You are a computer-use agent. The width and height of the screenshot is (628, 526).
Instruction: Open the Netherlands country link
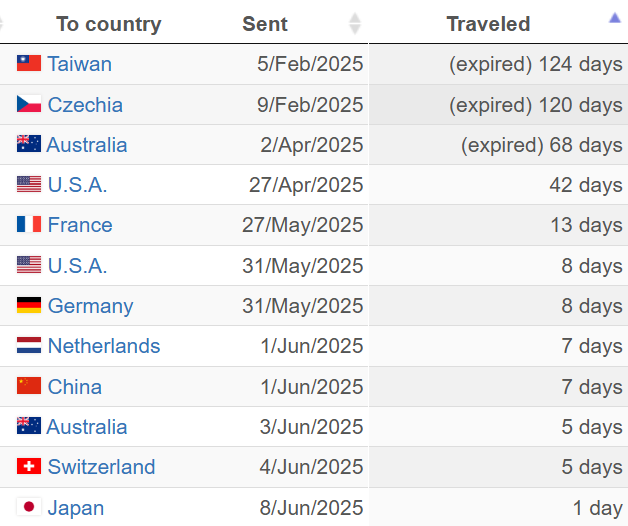(104, 346)
